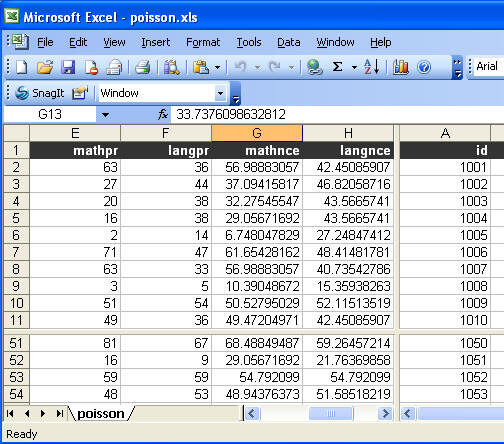Open the Insert menu
This screenshot has width=504, height=444.
(156, 42)
